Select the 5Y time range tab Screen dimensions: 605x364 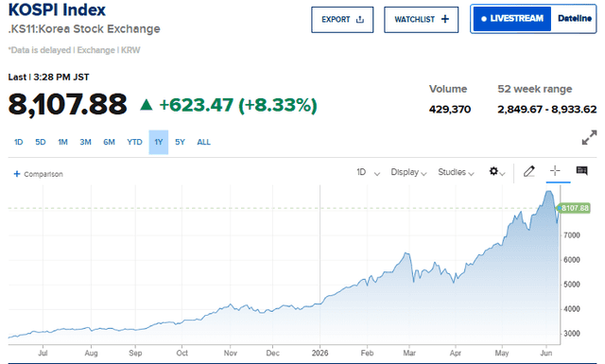tap(180, 142)
